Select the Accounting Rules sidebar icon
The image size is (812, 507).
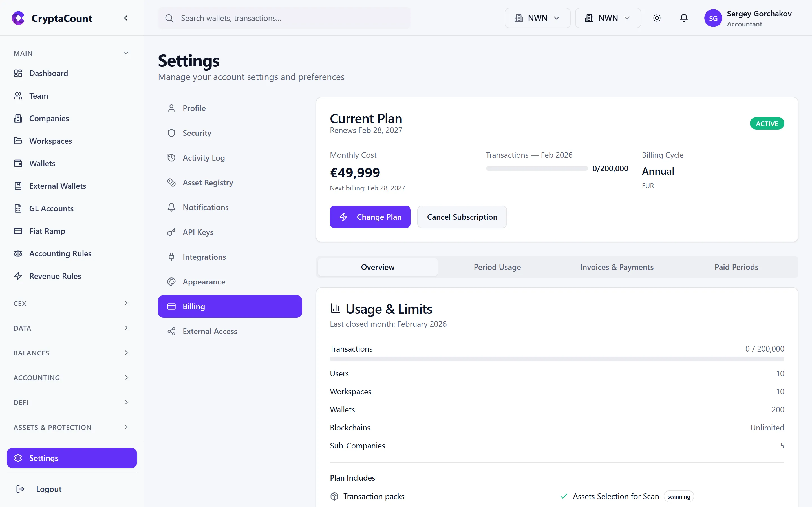[18, 253]
